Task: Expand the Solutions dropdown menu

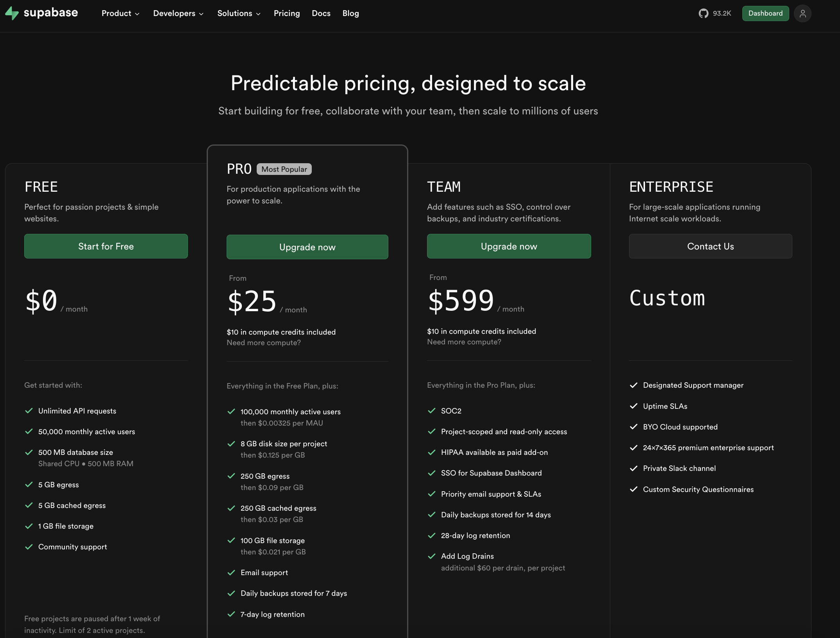Action: click(x=239, y=14)
